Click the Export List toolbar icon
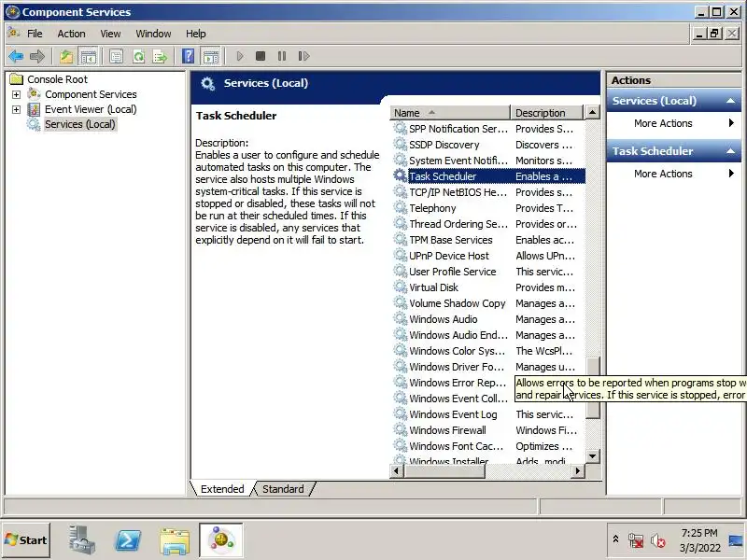 [x=160, y=56]
